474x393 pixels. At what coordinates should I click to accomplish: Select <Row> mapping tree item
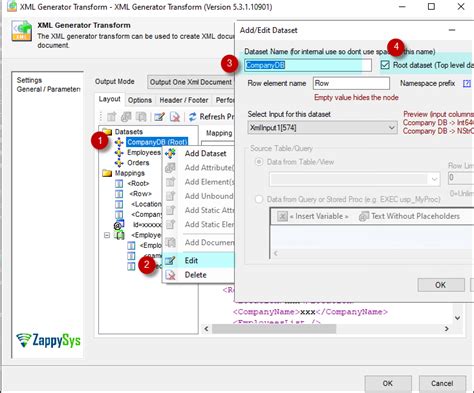click(140, 194)
